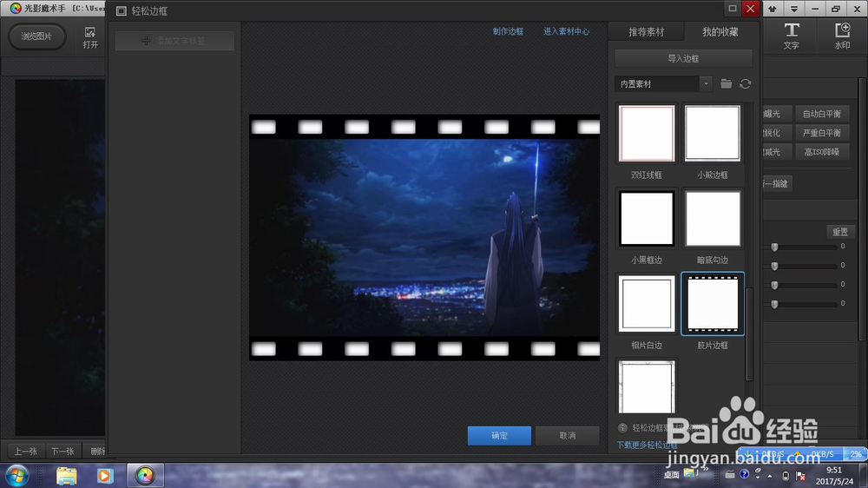Image resolution: width=868 pixels, height=488 pixels.
Task: Expand the 桌面 toolbar chevron
Action: click(x=706, y=469)
